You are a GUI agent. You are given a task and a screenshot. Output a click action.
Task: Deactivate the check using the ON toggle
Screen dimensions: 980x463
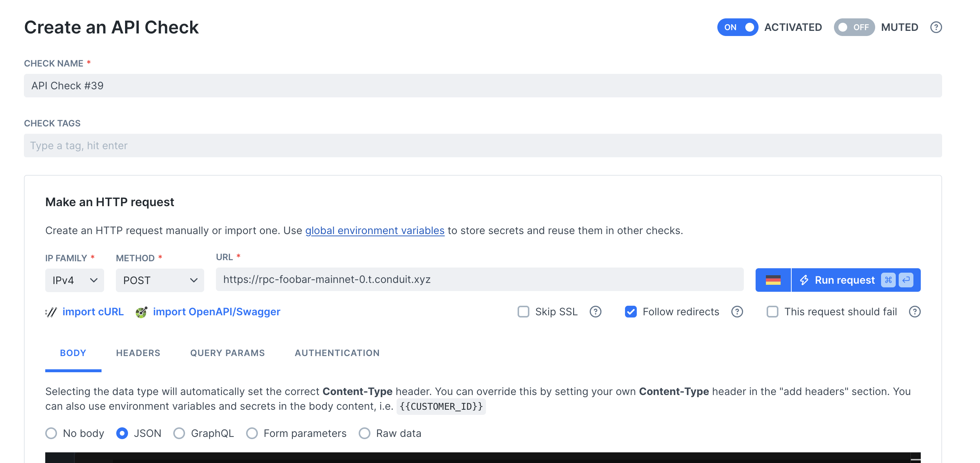point(738,27)
